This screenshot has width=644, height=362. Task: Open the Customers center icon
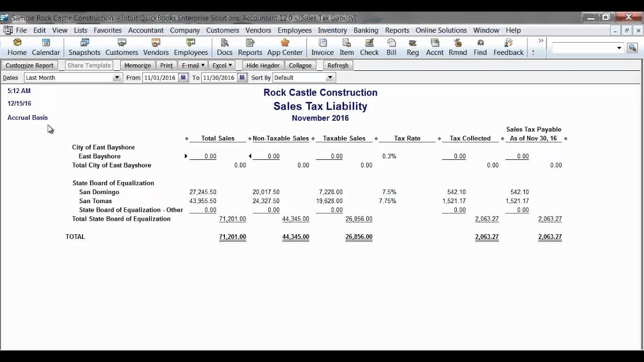point(122,47)
